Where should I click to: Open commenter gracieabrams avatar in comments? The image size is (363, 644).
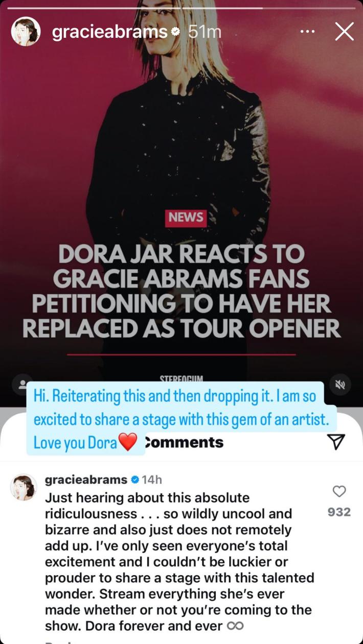tap(24, 487)
